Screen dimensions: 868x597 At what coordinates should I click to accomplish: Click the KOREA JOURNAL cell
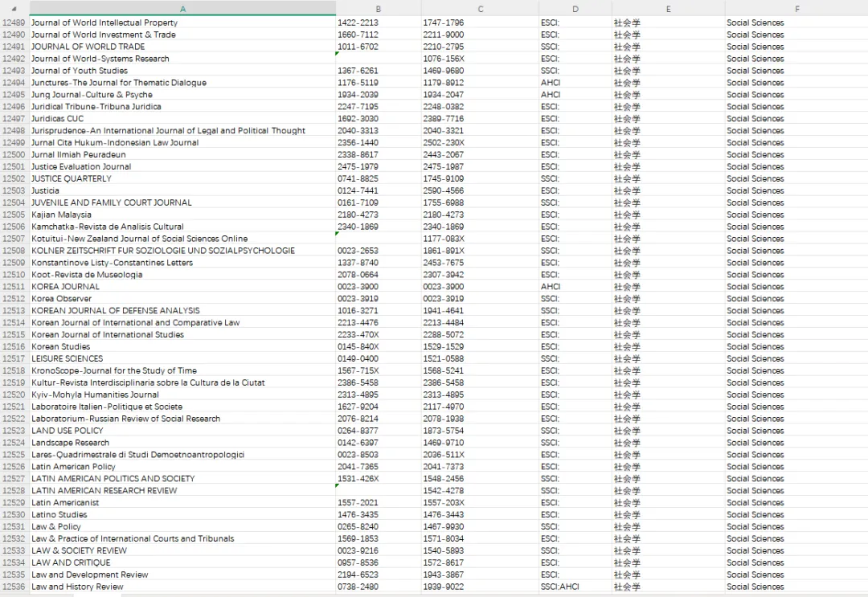pos(182,287)
